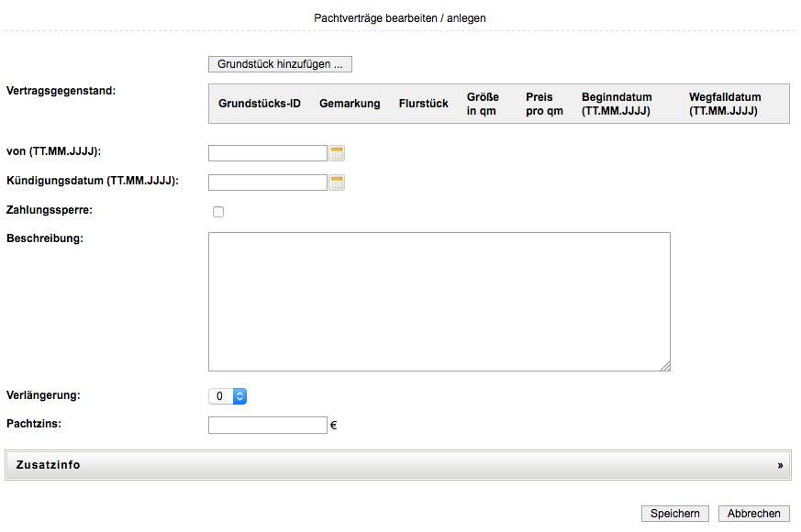The height and width of the screenshot is (532, 801).
Task: Select the Pachtzins amount field
Action: 267,425
